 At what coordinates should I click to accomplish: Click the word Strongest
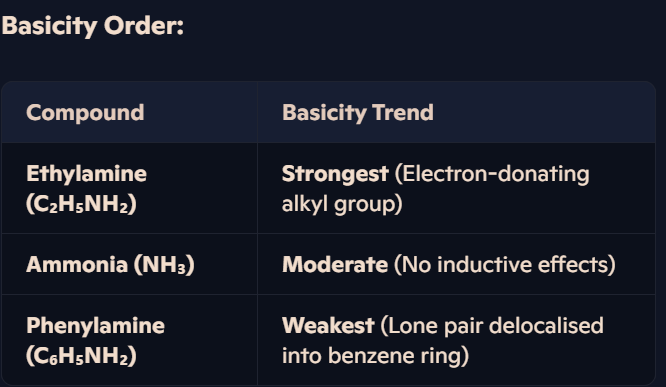335,174
